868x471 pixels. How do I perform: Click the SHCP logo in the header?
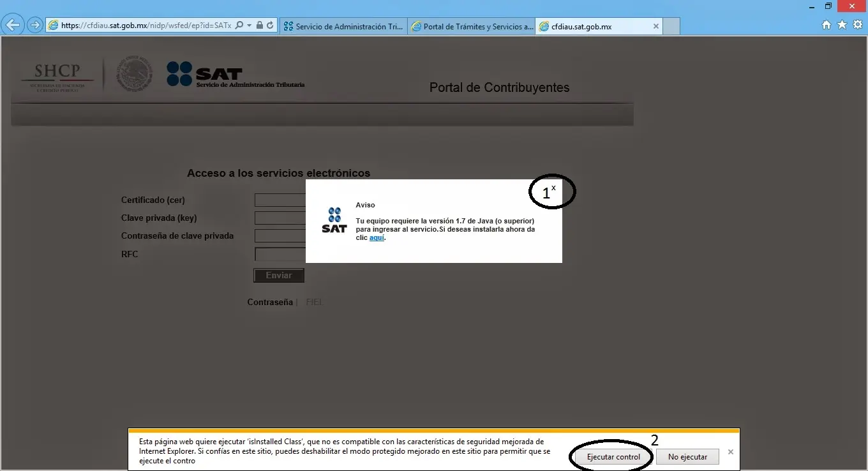click(56, 77)
